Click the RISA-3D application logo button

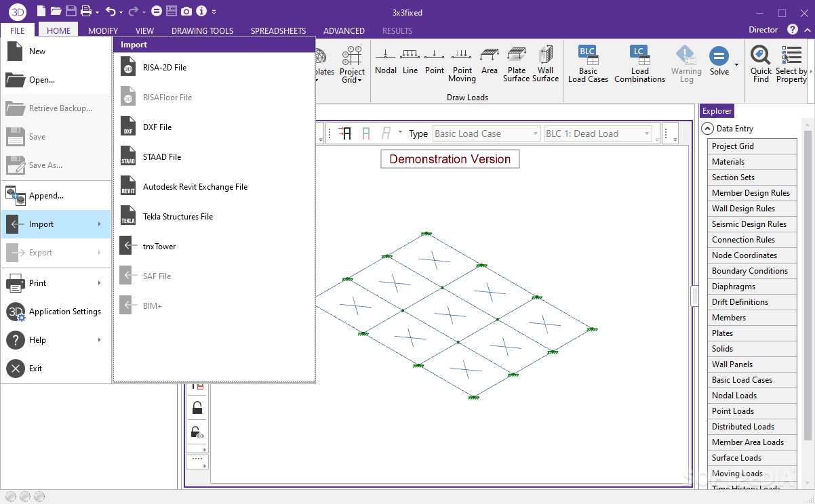tap(17, 11)
